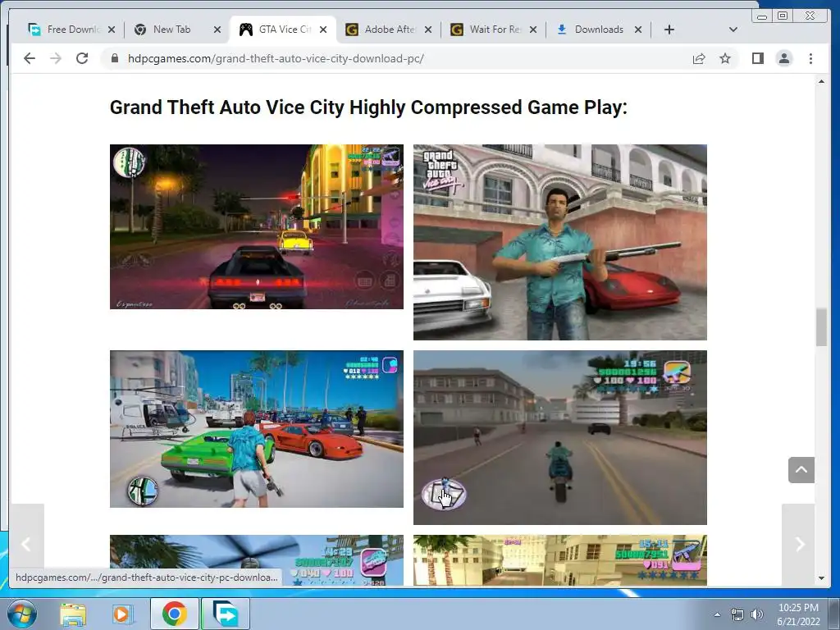840x630 pixels.
Task: Open Chrome three-dot menu
Action: 810,58
